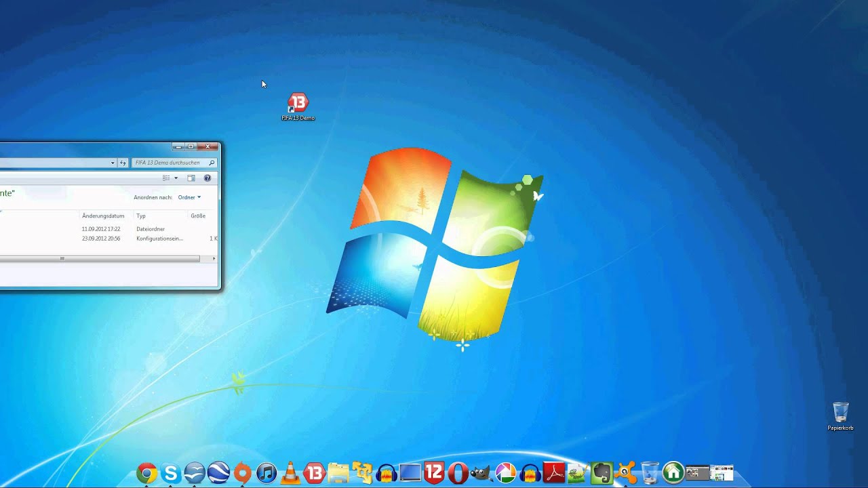The image size is (868, 488).
Task: Click the horizontal scrollbar thumb in Explorer
Action: (100, 258)
